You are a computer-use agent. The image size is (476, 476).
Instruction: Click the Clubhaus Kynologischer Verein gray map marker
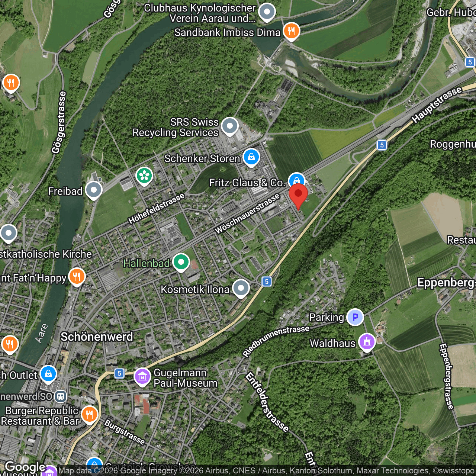(x=267, y=12)
